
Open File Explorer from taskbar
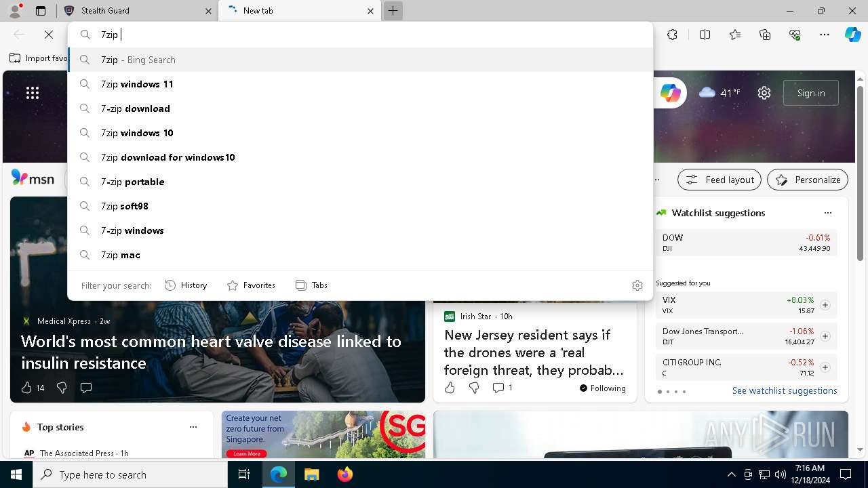[x=311, y=474]
